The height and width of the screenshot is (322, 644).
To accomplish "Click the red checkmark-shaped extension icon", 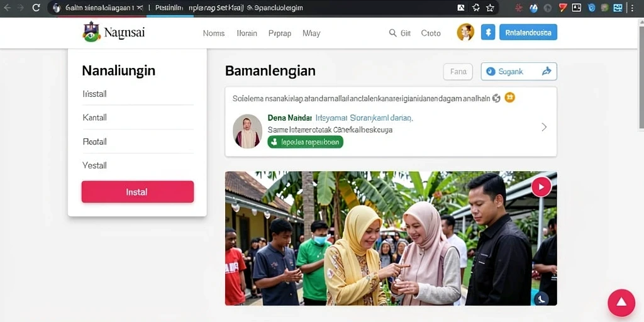I will (x=563, y=8).
